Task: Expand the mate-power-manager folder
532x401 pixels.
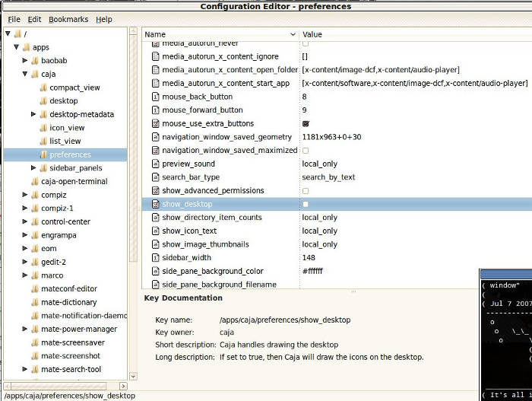Action: click(x=25, y=329)
